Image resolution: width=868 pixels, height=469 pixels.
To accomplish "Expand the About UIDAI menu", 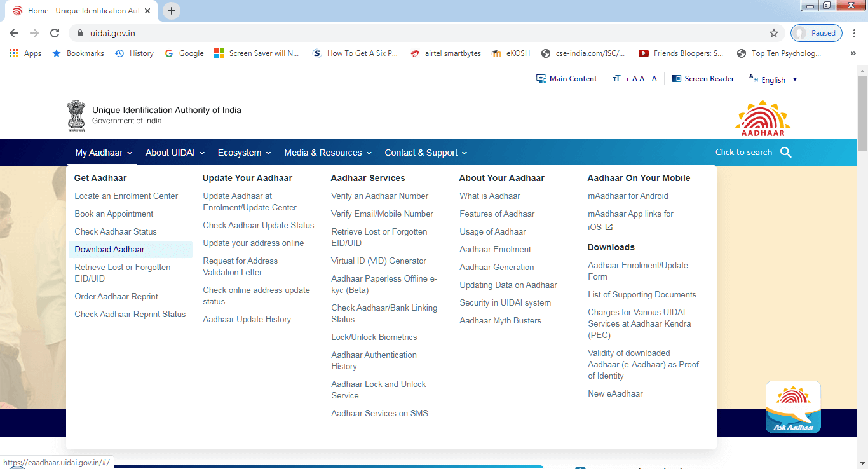I will click(x=175, y=153).
